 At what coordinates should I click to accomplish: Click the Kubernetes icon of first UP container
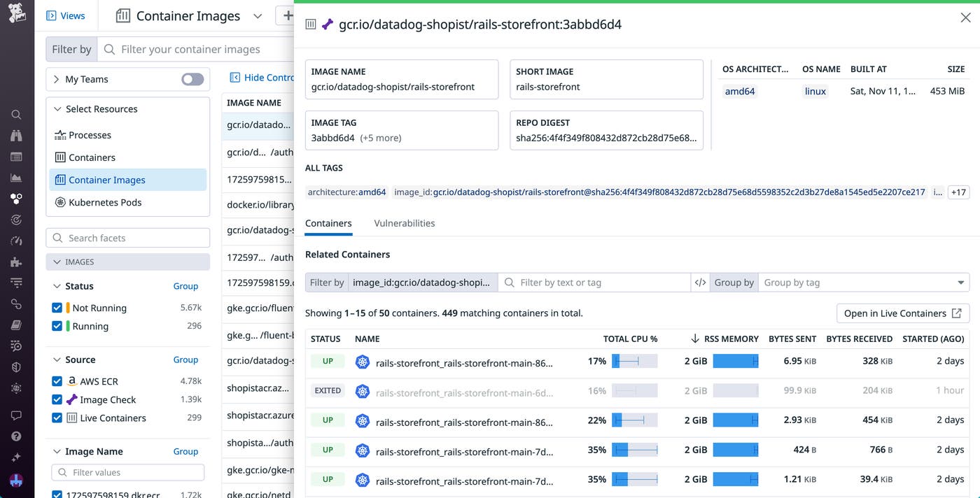[362, 362]
